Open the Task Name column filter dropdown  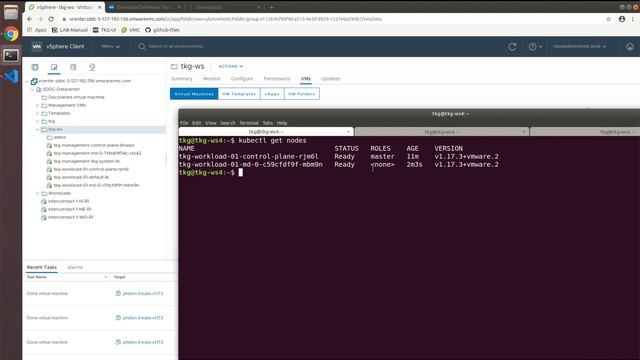pos(106,277)
